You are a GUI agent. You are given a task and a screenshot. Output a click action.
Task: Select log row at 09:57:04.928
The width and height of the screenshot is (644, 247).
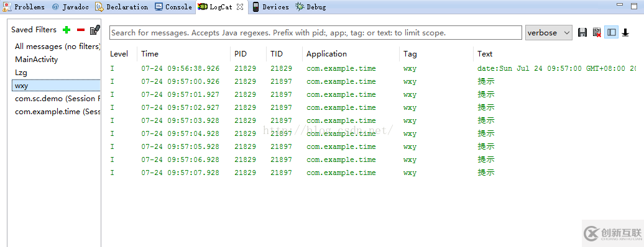[x=373, y=134]
